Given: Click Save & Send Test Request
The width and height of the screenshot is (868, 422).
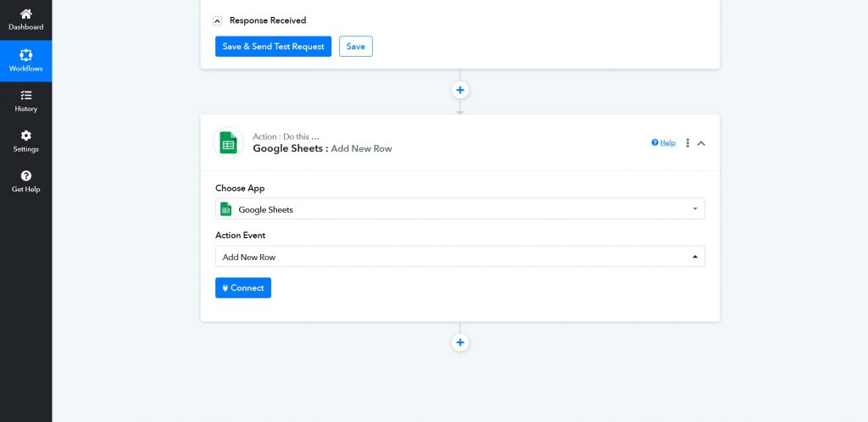Looking at the screenshot, I should (x=273, y=47).
